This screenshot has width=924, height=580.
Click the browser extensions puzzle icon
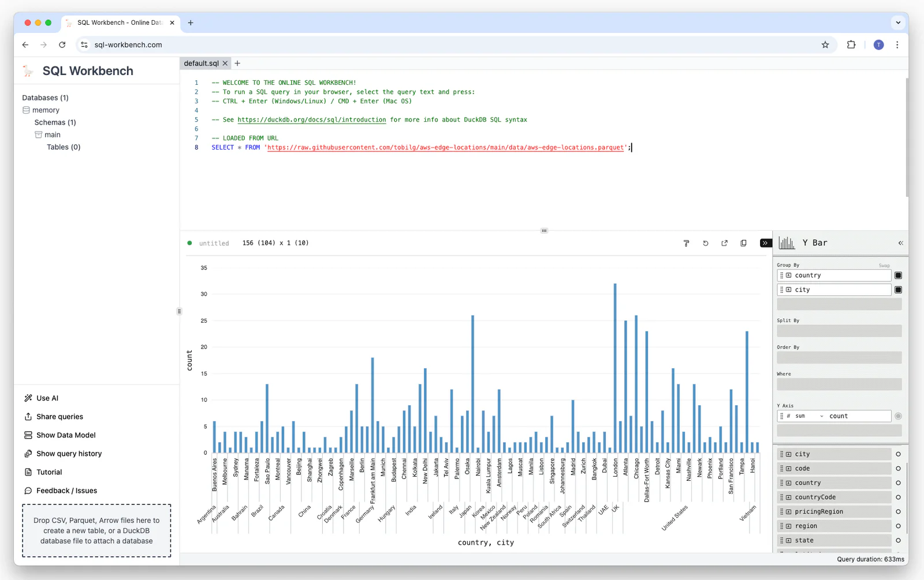click(851, 44)
